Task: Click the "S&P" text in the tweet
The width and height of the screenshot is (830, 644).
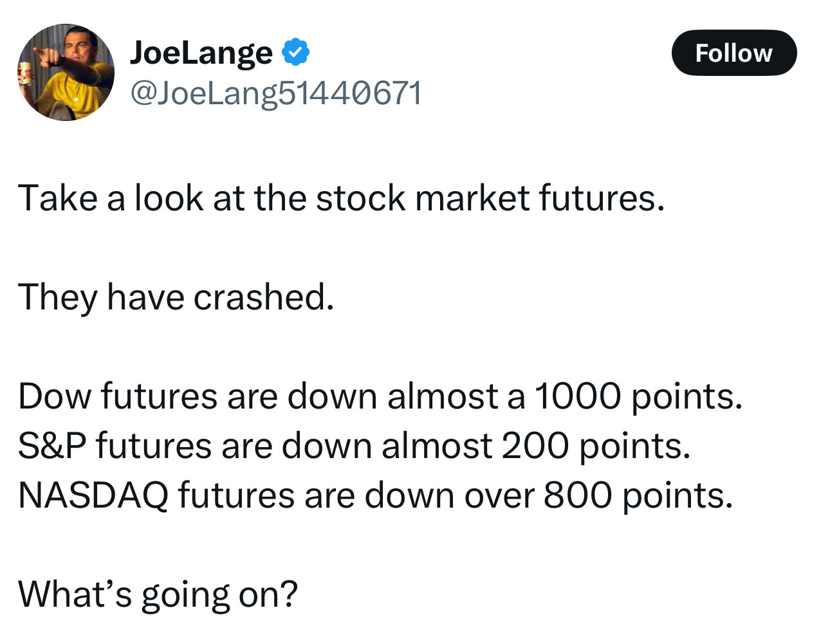Action: coord(51,446)
